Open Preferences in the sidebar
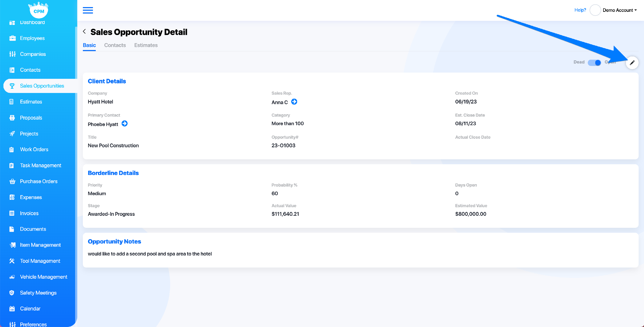Screen dimensions: 644x327 point(33,324)
